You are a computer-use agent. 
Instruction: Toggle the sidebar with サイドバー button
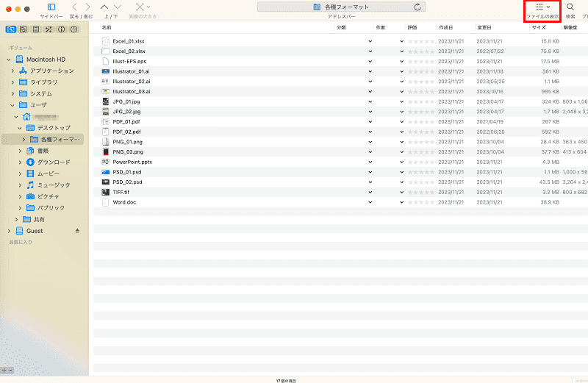(x=51, y=7)
